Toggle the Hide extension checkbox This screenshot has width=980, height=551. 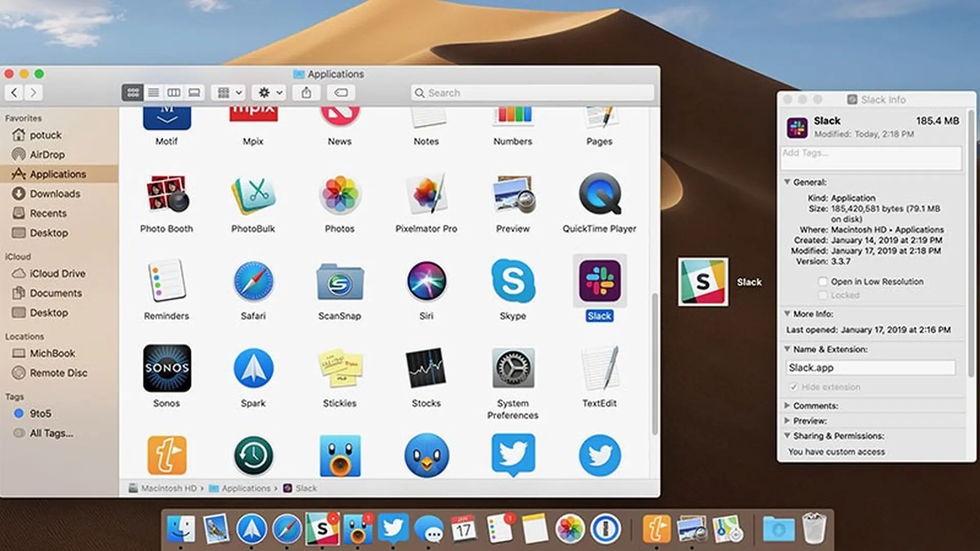click(794, 387)
